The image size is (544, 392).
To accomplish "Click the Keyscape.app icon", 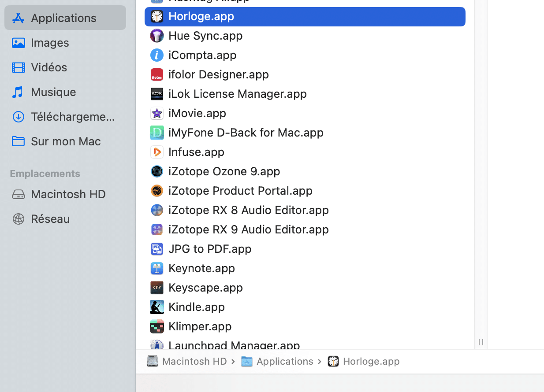I will point(157,288).
